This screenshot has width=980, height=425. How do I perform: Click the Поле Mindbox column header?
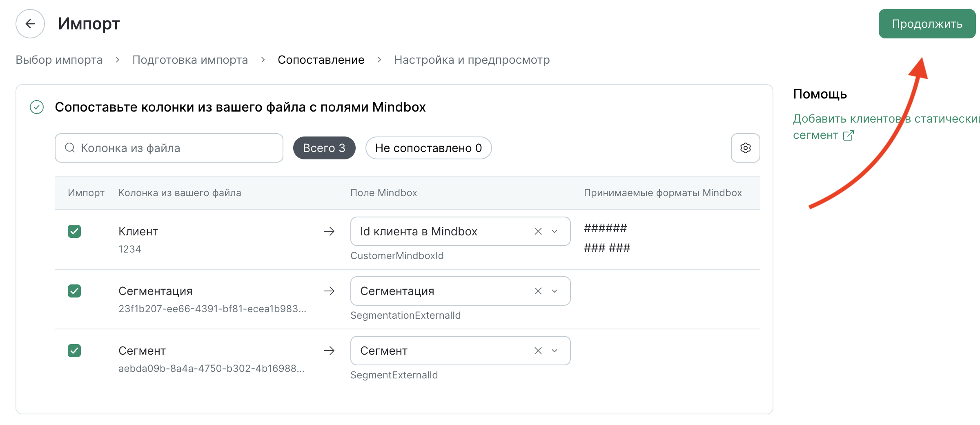(383, 193)
